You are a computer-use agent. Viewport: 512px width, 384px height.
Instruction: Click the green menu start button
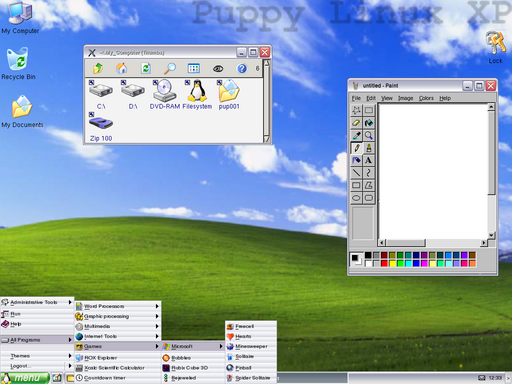(25, 378)
